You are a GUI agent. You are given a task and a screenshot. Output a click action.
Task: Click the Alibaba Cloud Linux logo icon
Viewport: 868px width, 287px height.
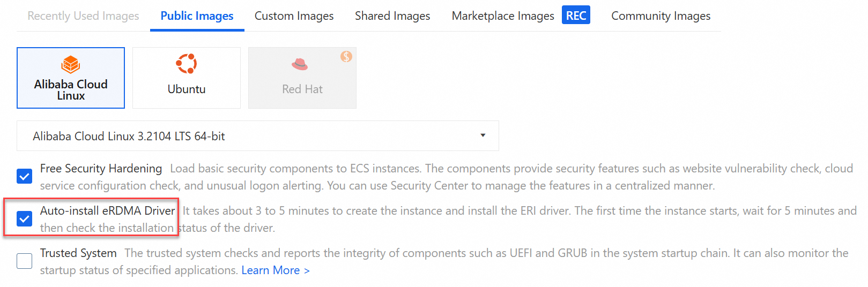(71, 65)
